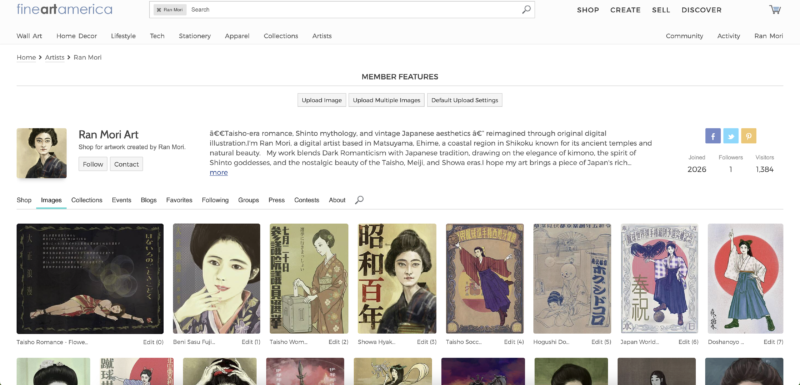
Task: Open the Taisho Socc... artwork thumbnail
Action: [x=485, y=278]
